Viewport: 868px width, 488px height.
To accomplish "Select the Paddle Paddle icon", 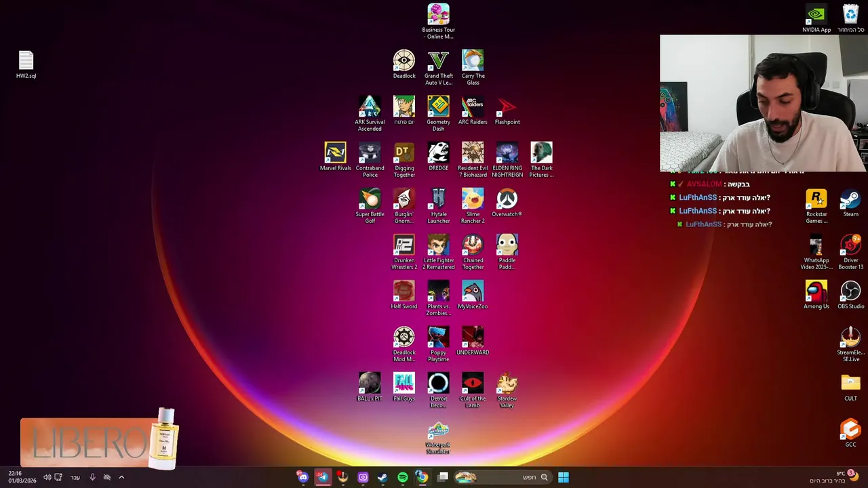I will 507,251.
